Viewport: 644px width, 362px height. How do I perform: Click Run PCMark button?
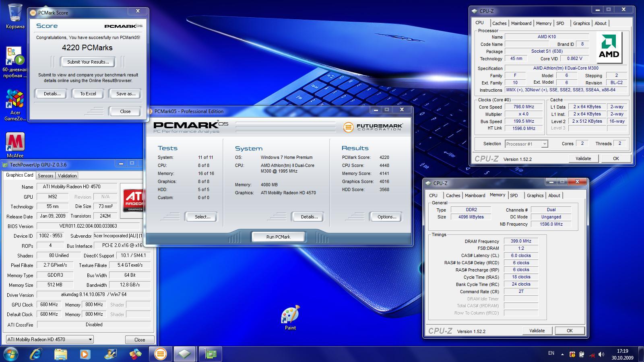pos(278,237)
